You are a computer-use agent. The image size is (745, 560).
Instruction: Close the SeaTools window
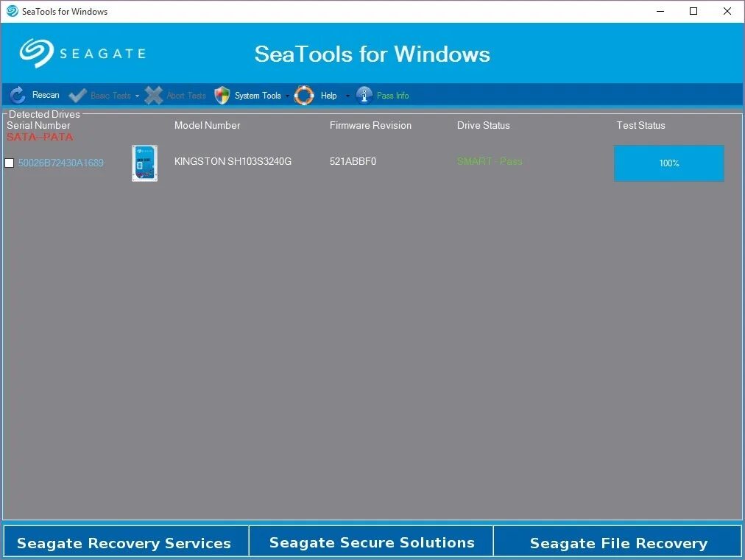point(727,11)
